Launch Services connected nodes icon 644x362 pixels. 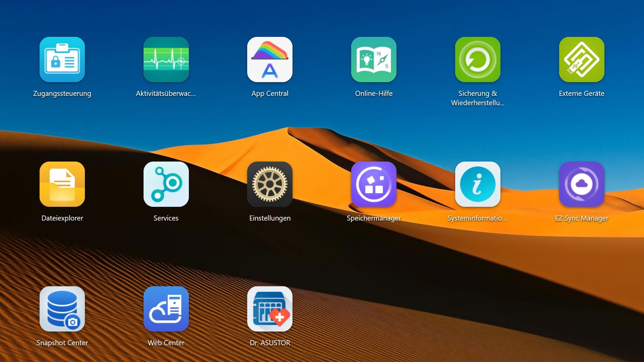(x=166, y=184)
